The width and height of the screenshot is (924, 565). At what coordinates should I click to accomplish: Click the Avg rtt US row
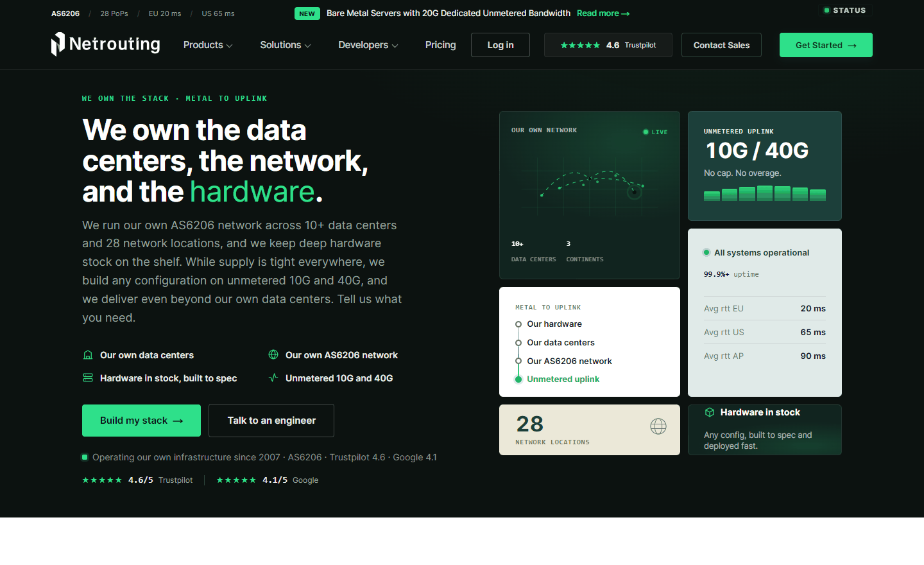tap(765, 333)
